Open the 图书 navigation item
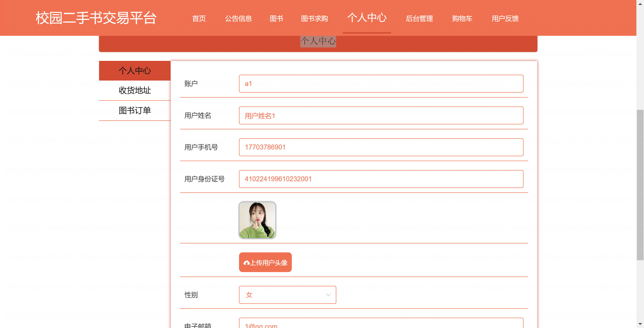 coord(277,19)
